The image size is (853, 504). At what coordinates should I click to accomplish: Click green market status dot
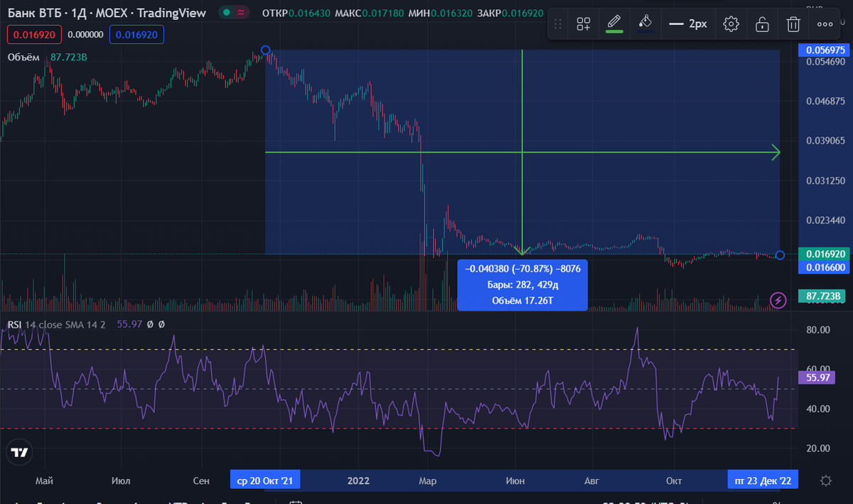[x=226, y=13]
